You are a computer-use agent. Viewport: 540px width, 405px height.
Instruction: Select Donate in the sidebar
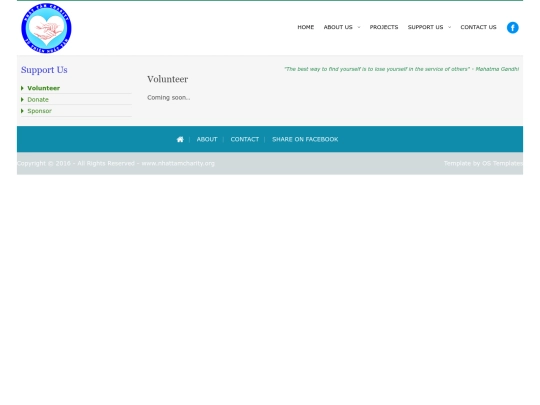(x=38, y=100)
